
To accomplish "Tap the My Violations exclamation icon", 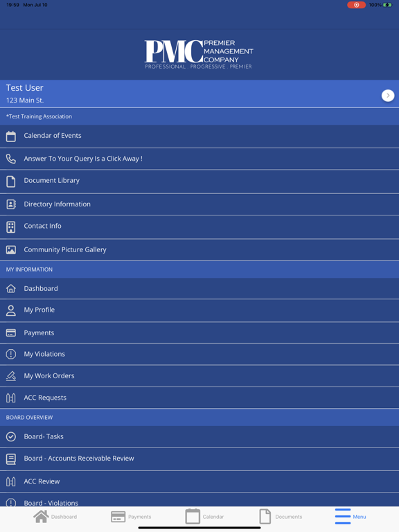I will click(11, 354).
